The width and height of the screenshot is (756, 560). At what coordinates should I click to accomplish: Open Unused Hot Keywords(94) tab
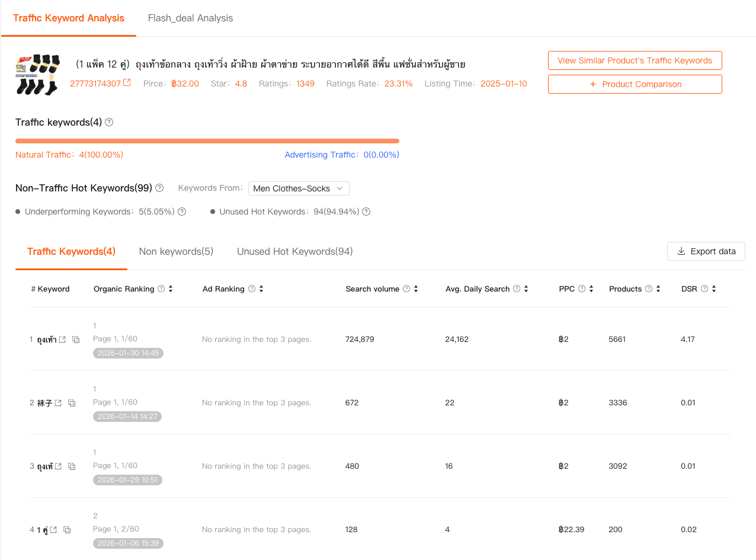tap(294, 251)
